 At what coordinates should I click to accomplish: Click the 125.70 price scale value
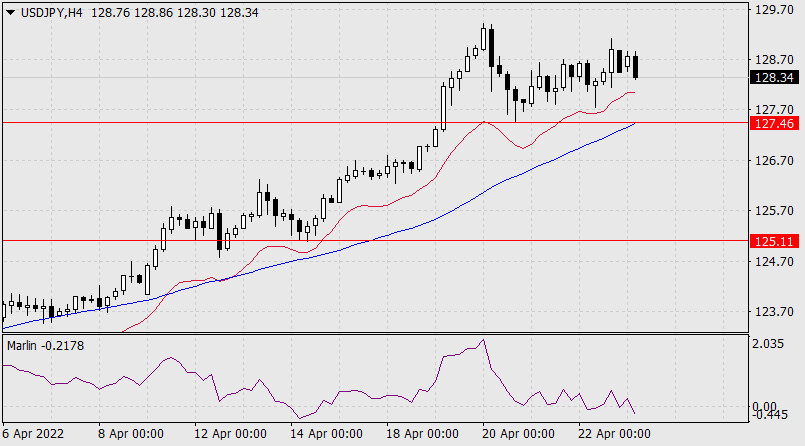pyautogui.click(x=774, y=211)
